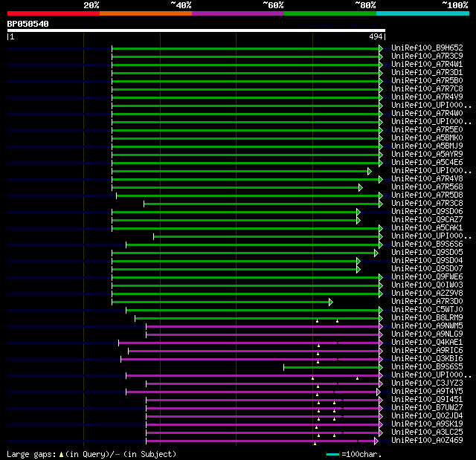Click the UniRef100_A2Z9V8 label

pos(427,294)
